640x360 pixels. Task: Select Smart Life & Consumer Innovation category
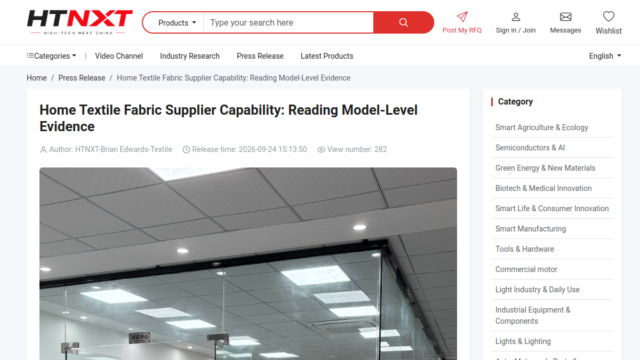point(552,209)
